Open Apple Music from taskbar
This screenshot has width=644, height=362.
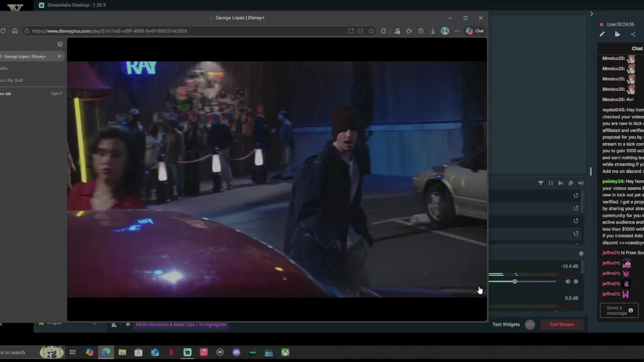(x=204, y=352)
